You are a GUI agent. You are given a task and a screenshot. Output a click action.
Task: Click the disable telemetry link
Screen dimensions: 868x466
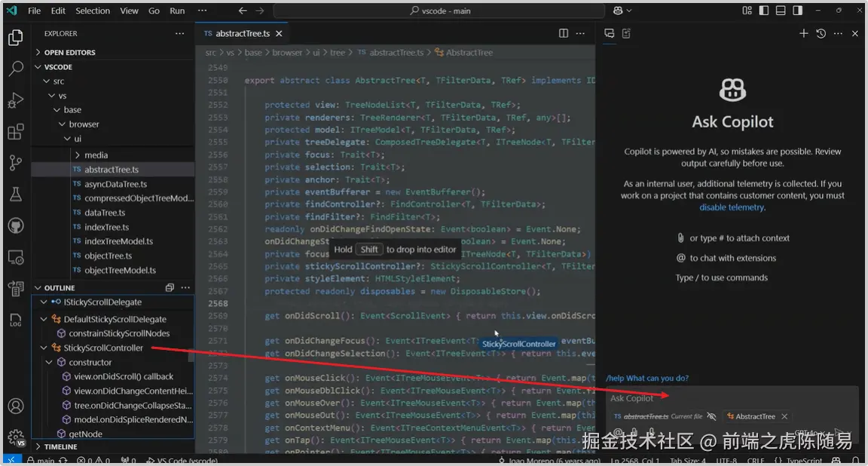point(732,207)
